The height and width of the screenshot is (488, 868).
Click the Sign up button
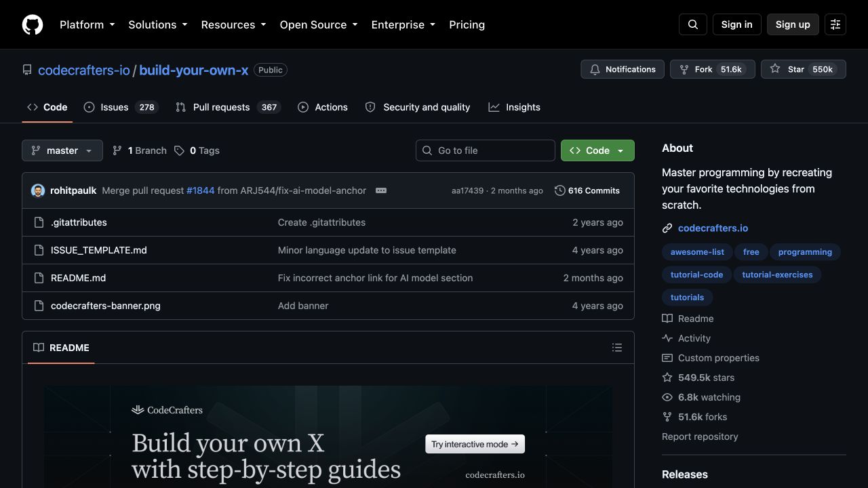(793, 24)
